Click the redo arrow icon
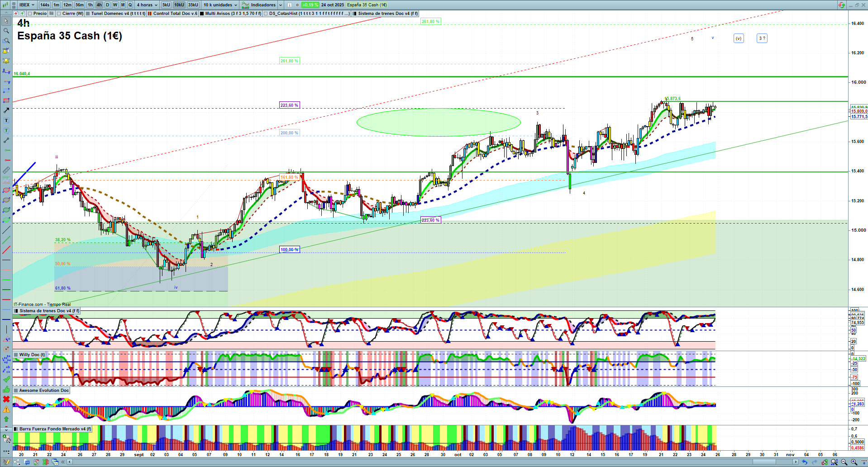Image resolution: width=868 pixels, height=467 pixels. pyautogui.click(x=814, y=462)
